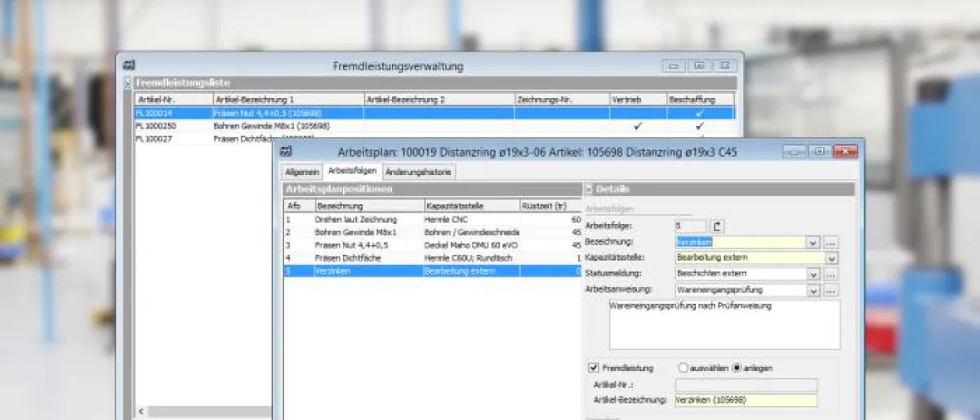Select the 'anlegen' radio button
The image size is (980, 420).
[x=737, y=369]
